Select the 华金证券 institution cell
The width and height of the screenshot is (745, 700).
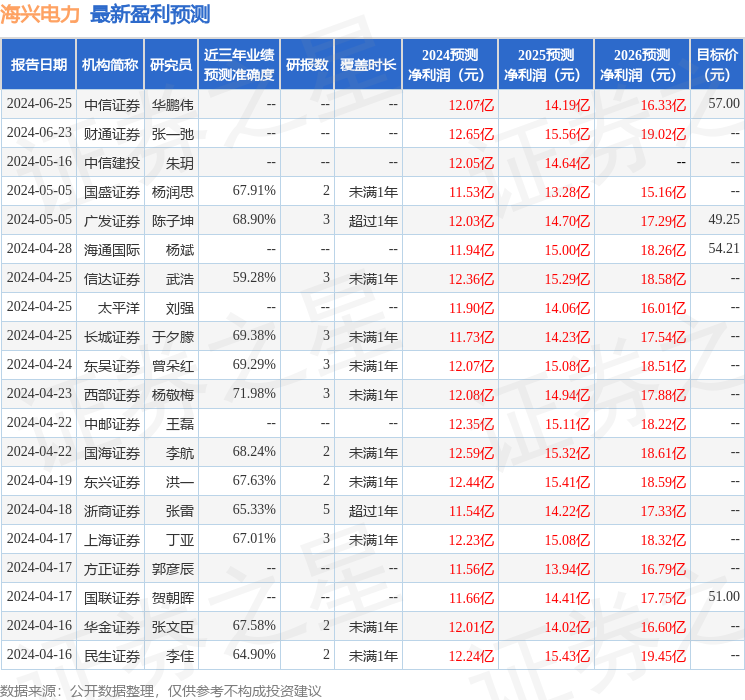click(112, 627)
